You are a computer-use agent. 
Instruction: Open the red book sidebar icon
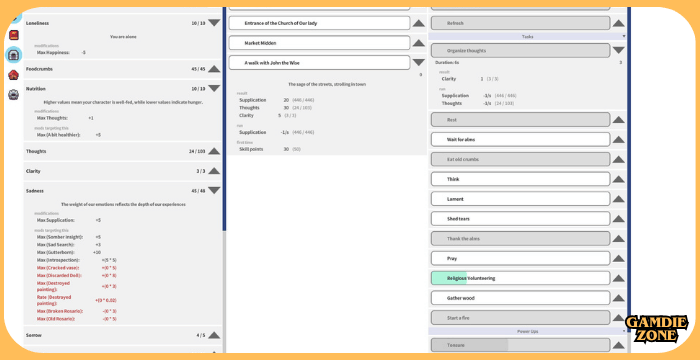click(x=13, y=34)
